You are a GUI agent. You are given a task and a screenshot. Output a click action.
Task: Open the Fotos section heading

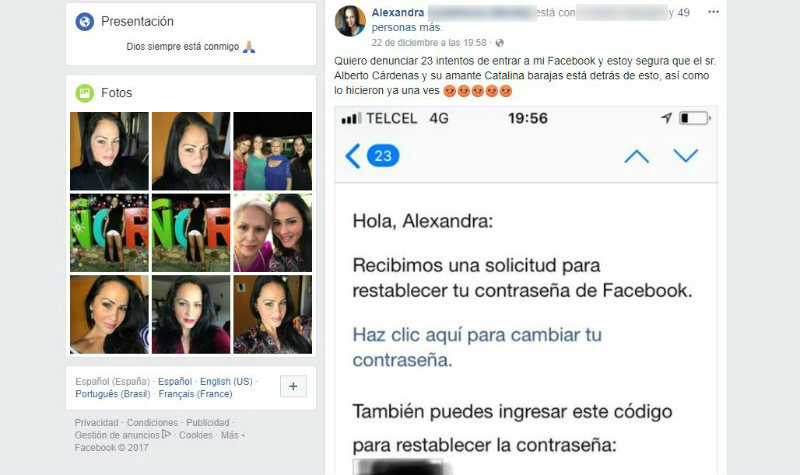[x=117, y=93]
